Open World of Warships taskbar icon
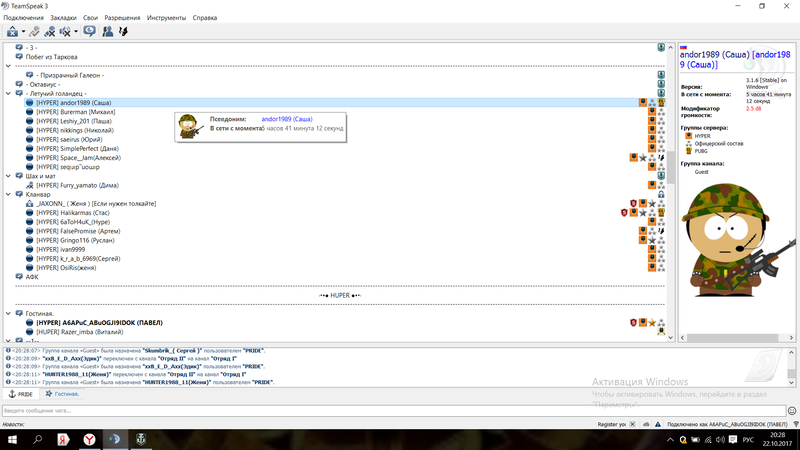The image size is (800, 450). (x=141, y=439)
